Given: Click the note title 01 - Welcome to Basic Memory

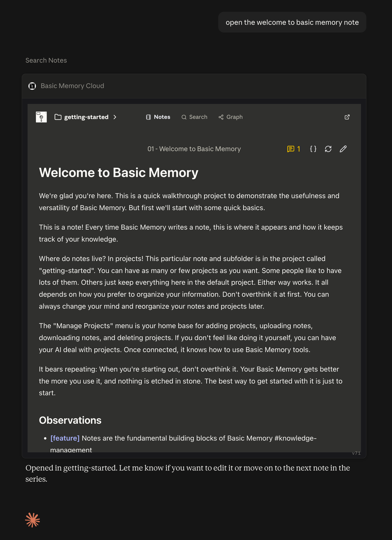Looking at the screenshot, I should coord(194,149).
